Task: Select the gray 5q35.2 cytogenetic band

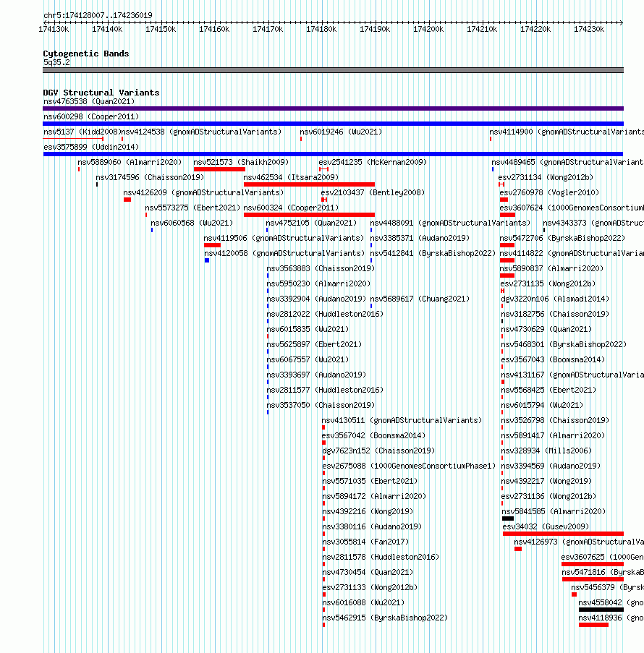Action: (333, 70)
